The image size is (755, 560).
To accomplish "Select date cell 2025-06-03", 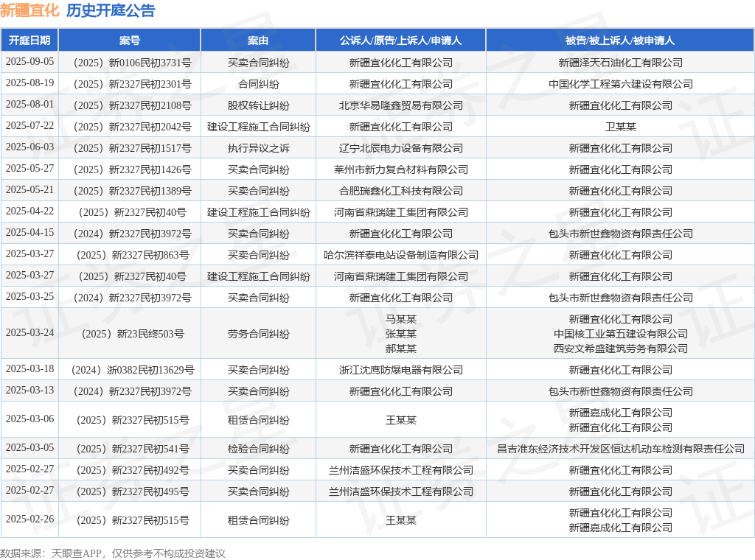I will [x=29, y=147].
